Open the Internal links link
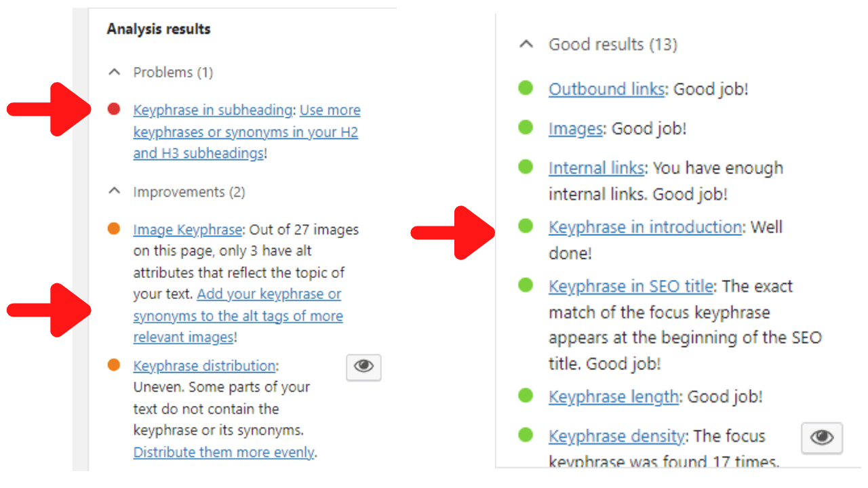This screenshot has height=488, width=868. (x=597, y=168)
